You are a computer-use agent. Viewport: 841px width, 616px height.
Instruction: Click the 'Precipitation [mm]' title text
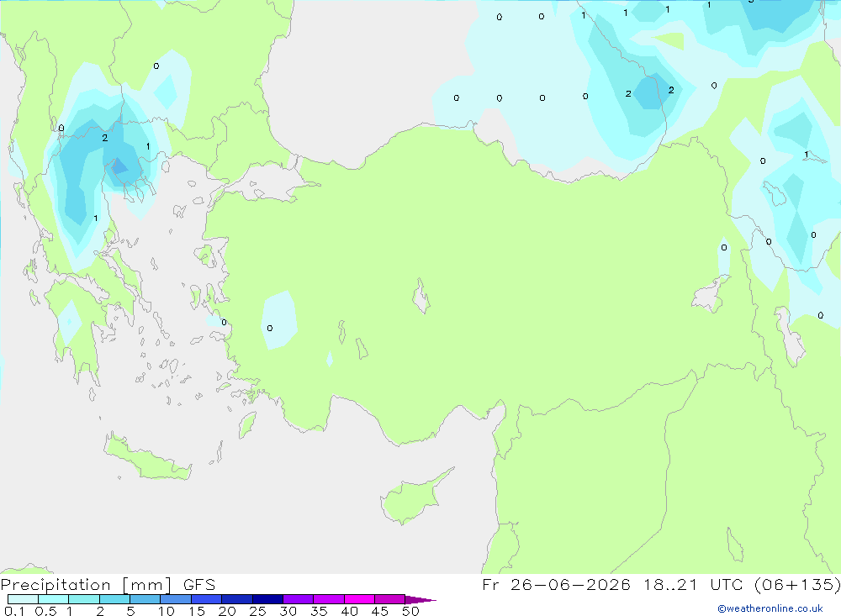86,585
